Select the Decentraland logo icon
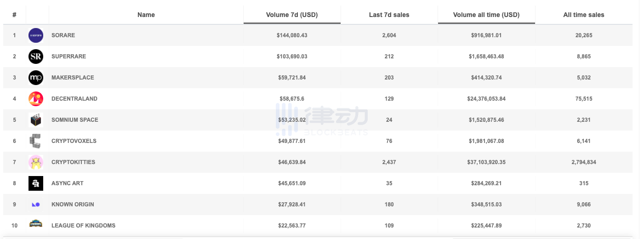 [x=36, y=99]
